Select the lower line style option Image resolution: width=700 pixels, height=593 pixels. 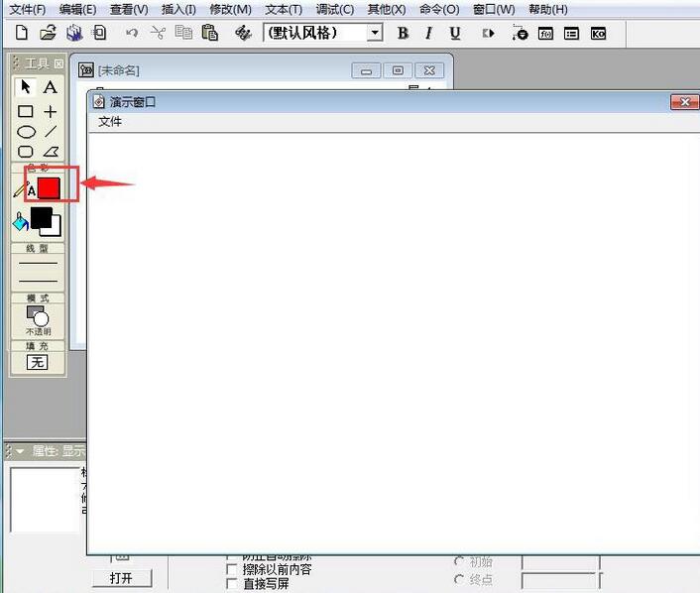38,281
